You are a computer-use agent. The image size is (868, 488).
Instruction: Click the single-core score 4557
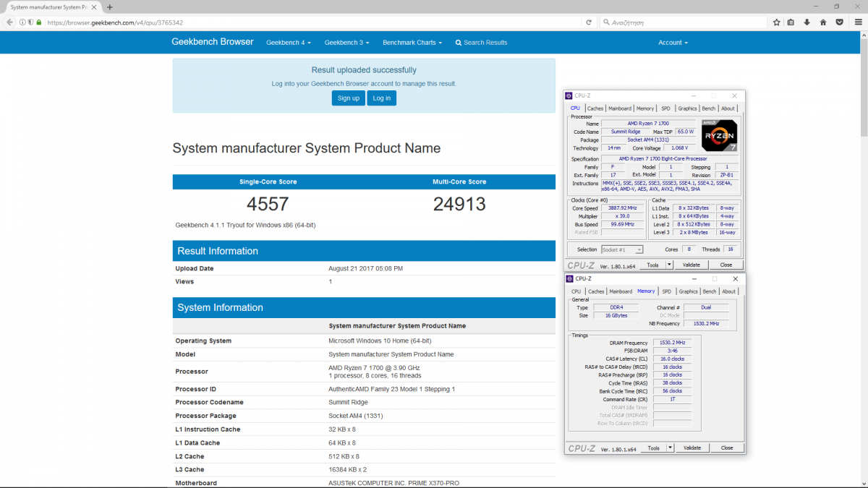tap(268, 205)
